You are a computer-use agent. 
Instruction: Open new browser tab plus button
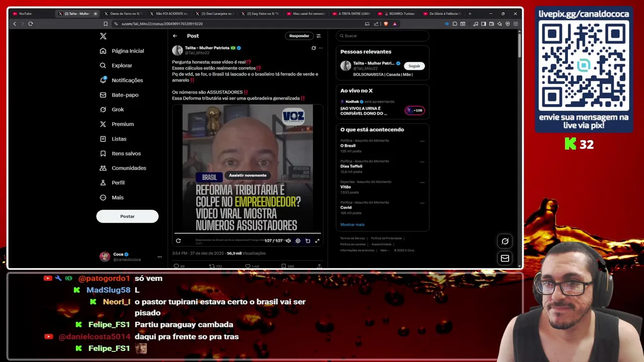click(x=469, y=14)
